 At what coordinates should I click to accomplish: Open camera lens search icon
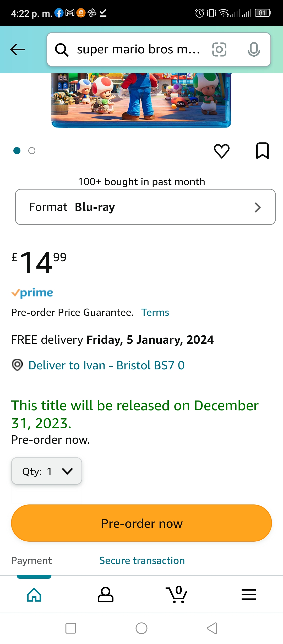click(x=219, y=49)
